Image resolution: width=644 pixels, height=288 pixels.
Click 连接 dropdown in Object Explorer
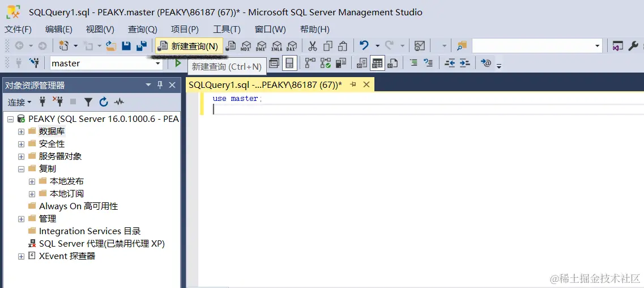(x=19, y=102)
